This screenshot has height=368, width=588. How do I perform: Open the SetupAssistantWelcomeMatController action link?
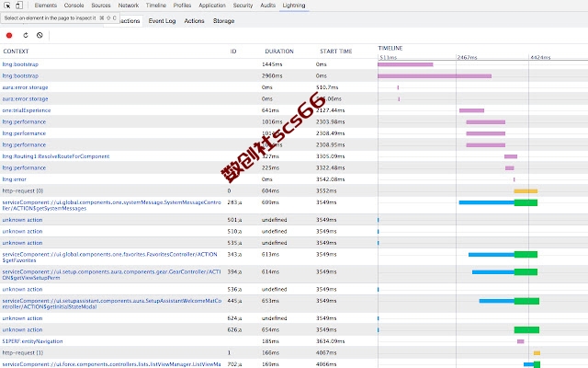[112, 304]
